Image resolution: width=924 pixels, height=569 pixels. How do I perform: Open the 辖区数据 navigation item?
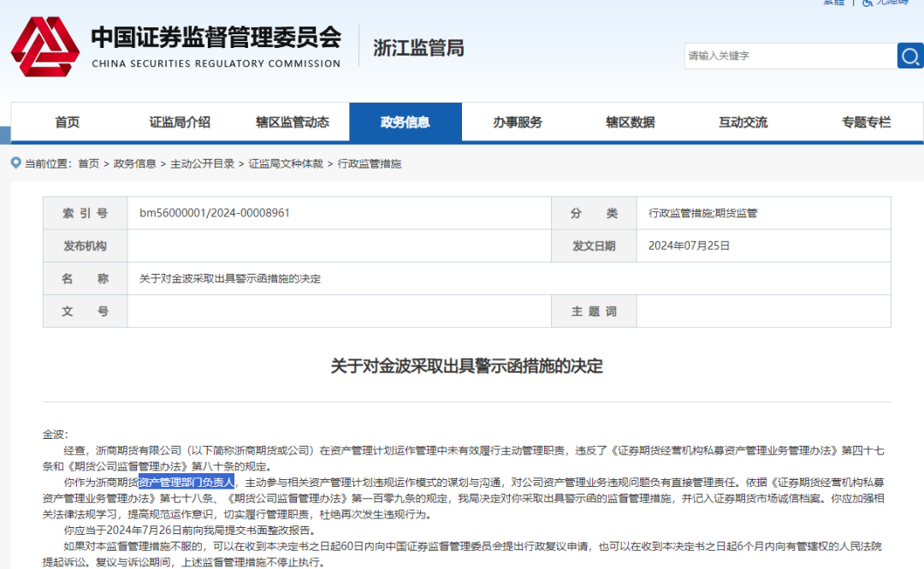point(631,122)
